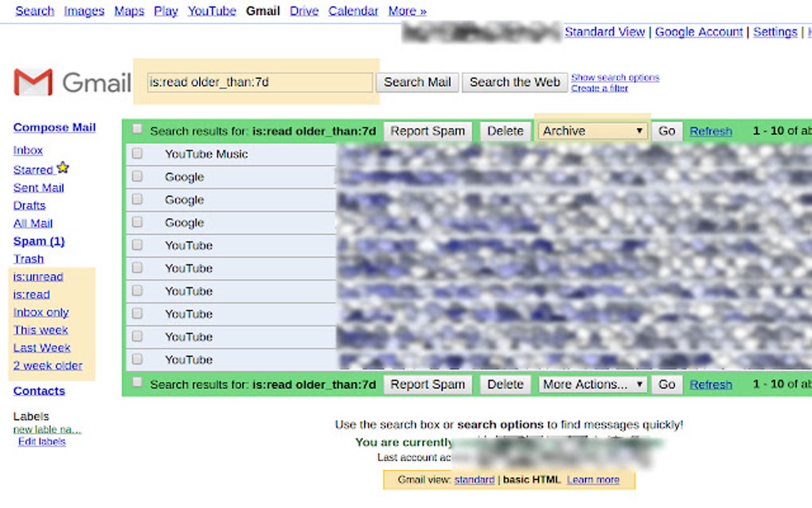This screenshot has height=508, width=812.
Task: Open the Archive actions dropdown
Action: pyautogui.click(x=591, y=130)
